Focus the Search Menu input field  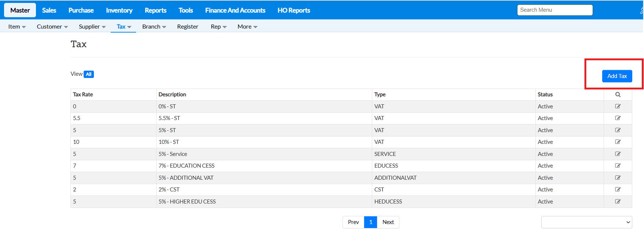(555, 10)
